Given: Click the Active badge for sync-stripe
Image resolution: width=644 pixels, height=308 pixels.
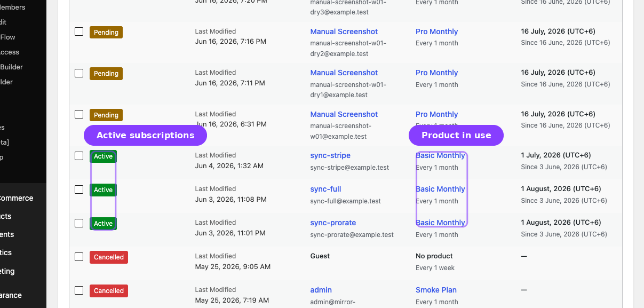Looking at the screenshot, I should click(103, 156).
